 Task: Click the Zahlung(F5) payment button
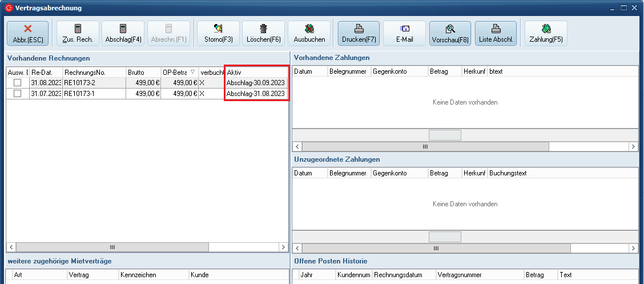[x=546, y=34]
